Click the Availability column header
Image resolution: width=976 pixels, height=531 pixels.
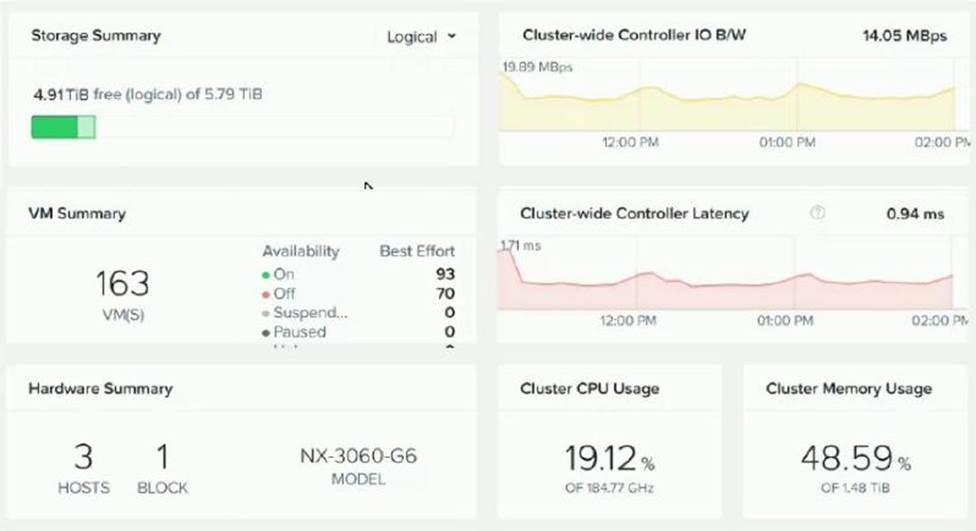coord(301,251)
